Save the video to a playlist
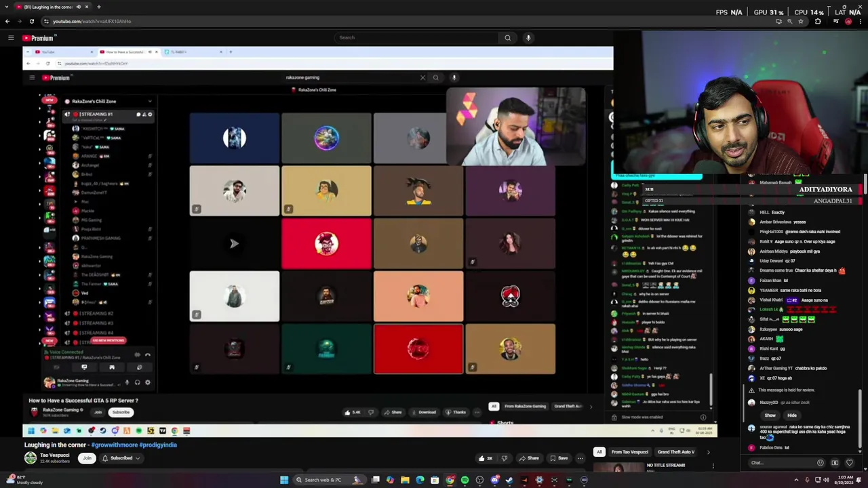Image resolution: width=868 pixels, height=488 pixels. pyautogui.click(x=559, y=458)
